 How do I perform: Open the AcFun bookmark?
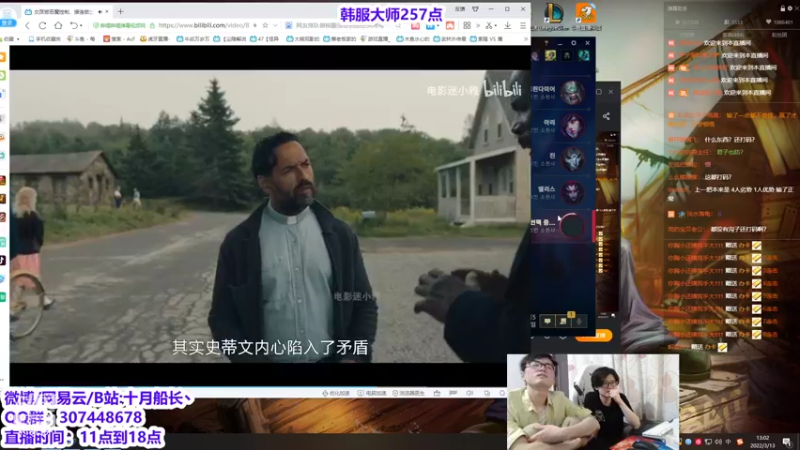click(x=120, y=39)
